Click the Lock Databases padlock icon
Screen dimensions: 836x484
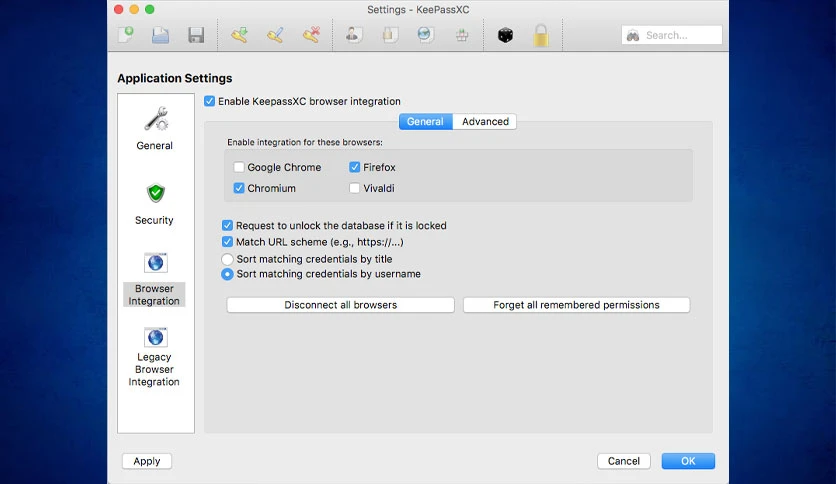point(541,35)
